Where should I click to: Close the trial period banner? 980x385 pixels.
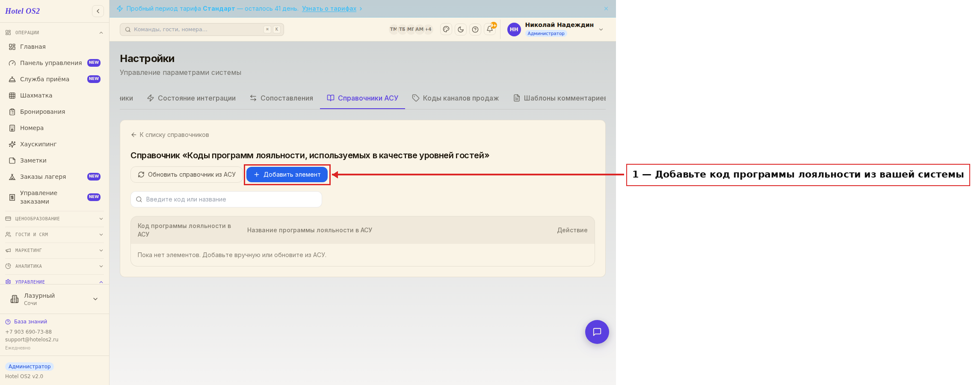pos(606,9)
